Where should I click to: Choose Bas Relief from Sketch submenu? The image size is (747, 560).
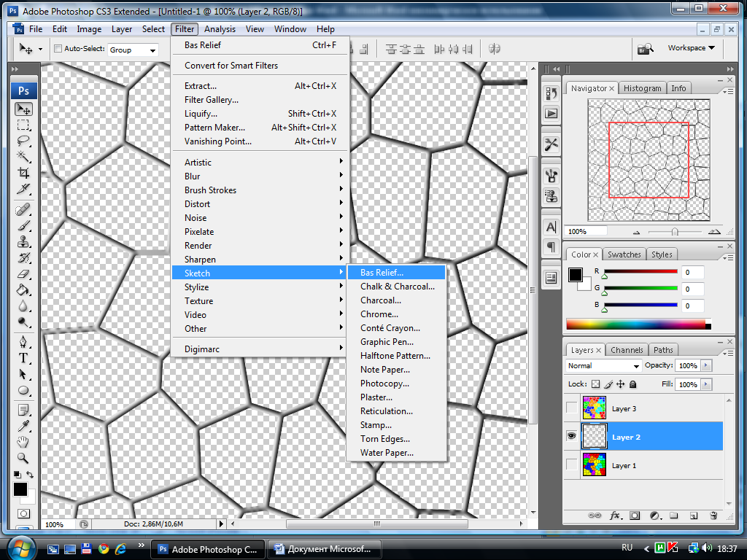pos(396,273)
